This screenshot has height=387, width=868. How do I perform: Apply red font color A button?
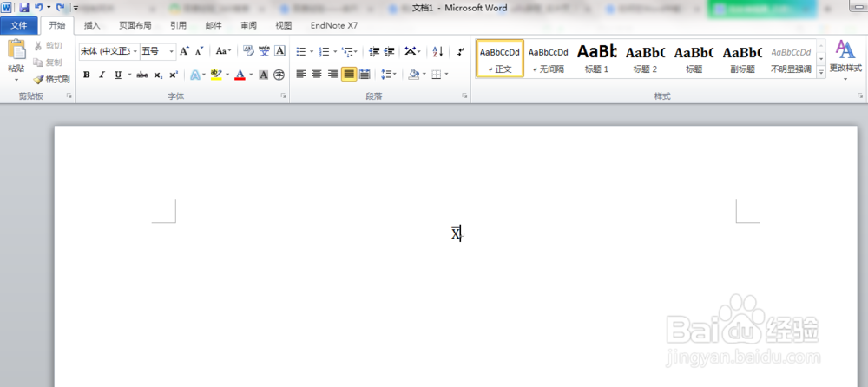[240, 75]
